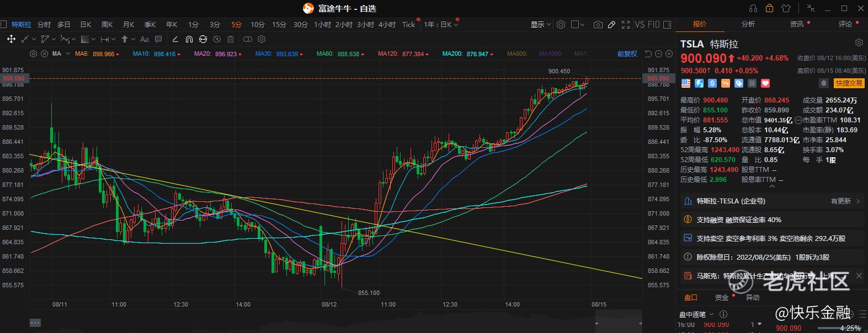Open the skin theme shirt icon
The width and height of the screenshot is (868, 333).
click(x=786, y=8)
